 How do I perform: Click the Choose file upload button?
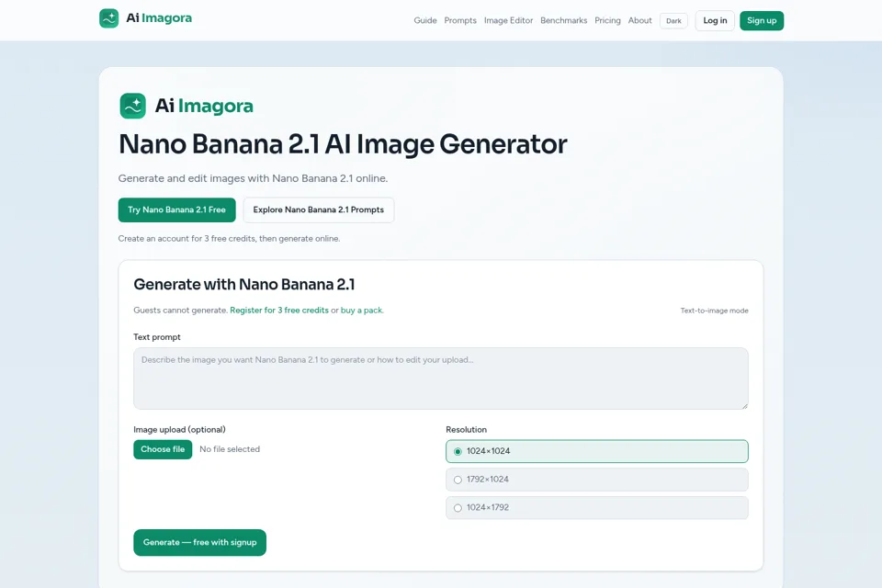[x=163, y=449]
